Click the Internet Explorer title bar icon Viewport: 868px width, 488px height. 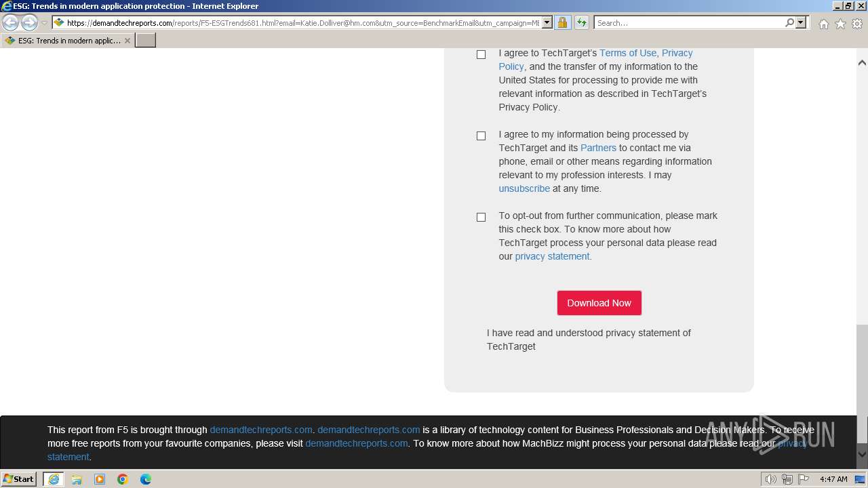coord(6,6)
